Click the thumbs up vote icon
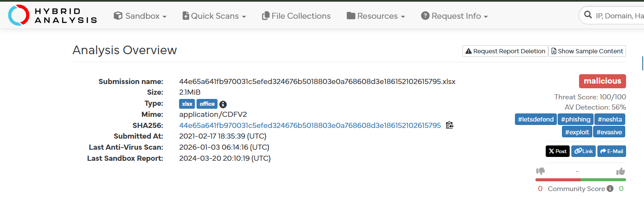644x203 pixels. tap(620, 171)
